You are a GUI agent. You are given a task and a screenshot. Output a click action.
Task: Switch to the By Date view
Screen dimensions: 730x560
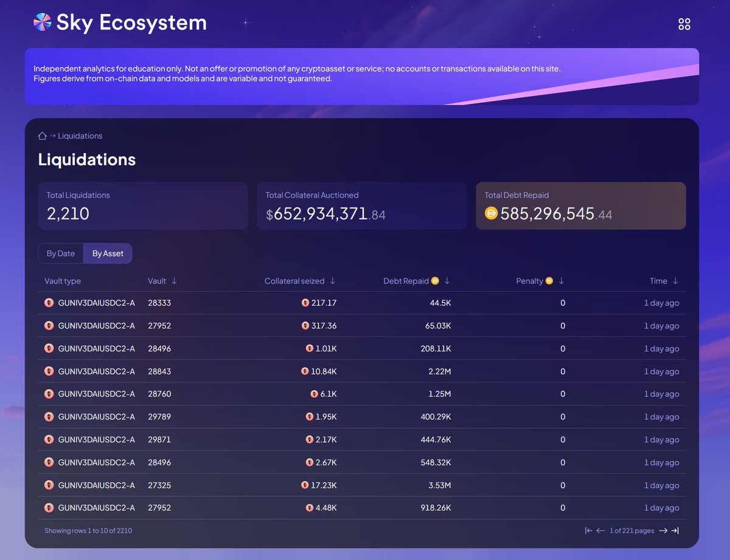[61, 254]
